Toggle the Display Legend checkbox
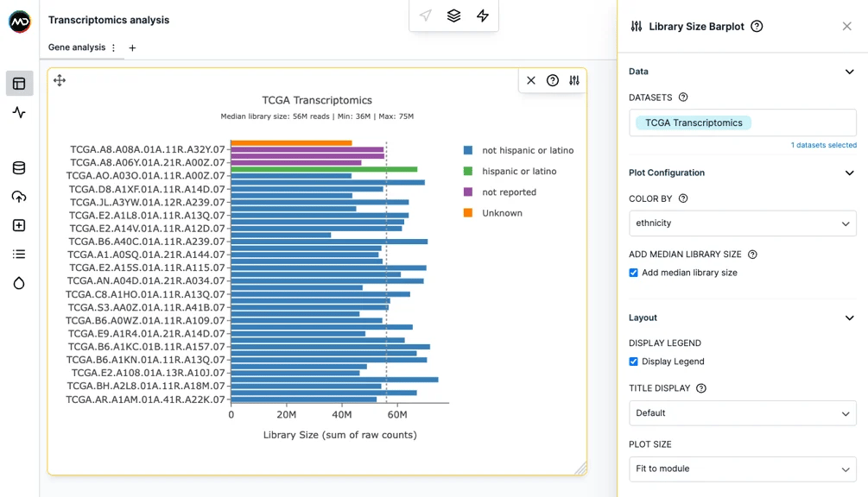 pyautogui.click(x=633, y=362)
